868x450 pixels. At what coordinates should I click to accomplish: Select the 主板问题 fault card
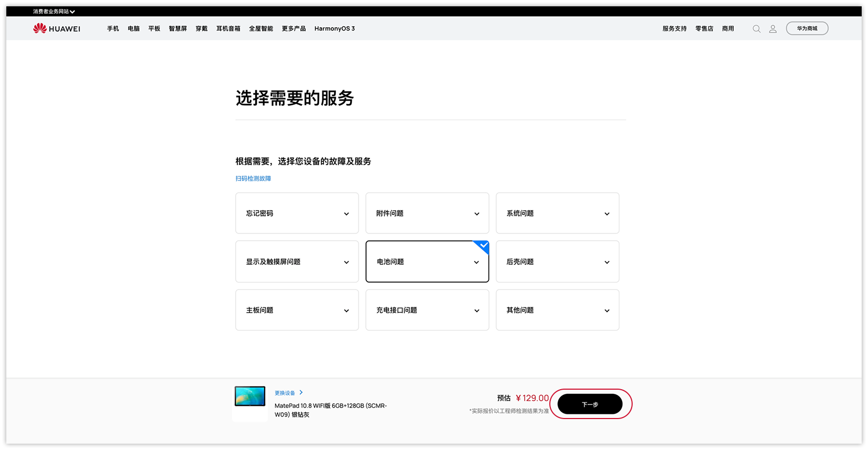click(x=297, y=310)
